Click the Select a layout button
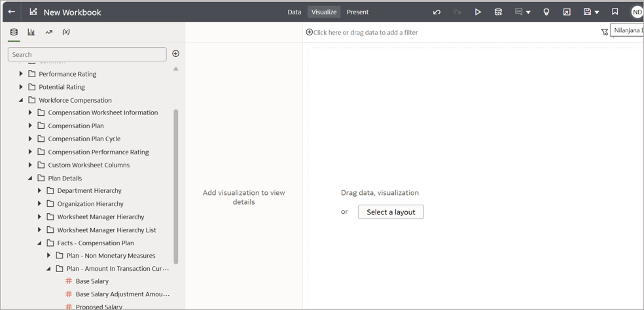Screen dimensions: 644x310 pos(391,212)
